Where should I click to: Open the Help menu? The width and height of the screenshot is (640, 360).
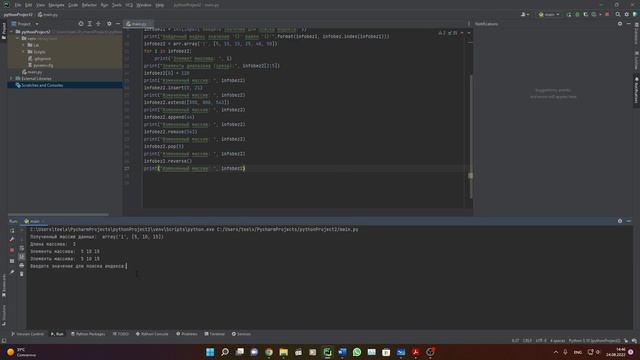(x=160, y=5)
